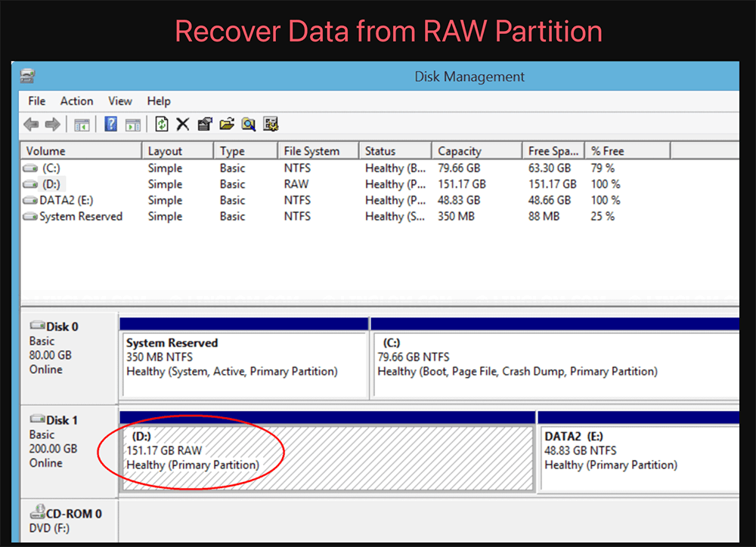Click the view settings toolbar icon with gear
The height and width of the screenshot is (547, 756).
coord(271,125)
